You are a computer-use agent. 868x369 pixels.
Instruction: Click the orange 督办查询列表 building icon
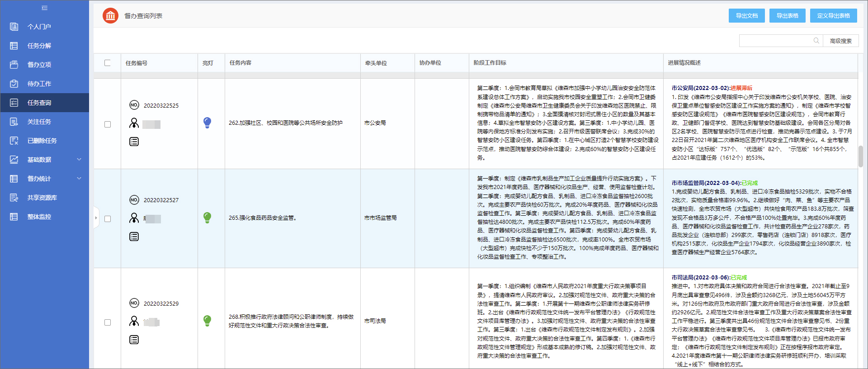tap(110, 16)
